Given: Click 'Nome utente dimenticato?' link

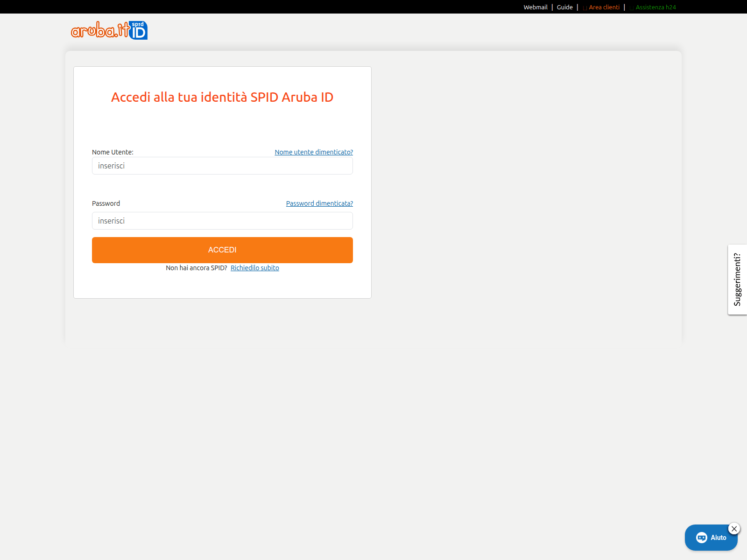Looking at the screenshot, I should [x=314, y=152].
